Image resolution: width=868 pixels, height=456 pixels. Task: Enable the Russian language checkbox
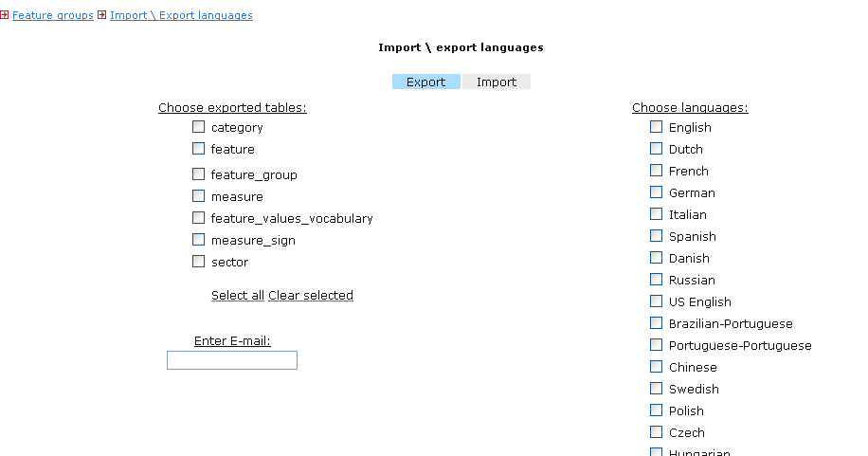point(656,280)
